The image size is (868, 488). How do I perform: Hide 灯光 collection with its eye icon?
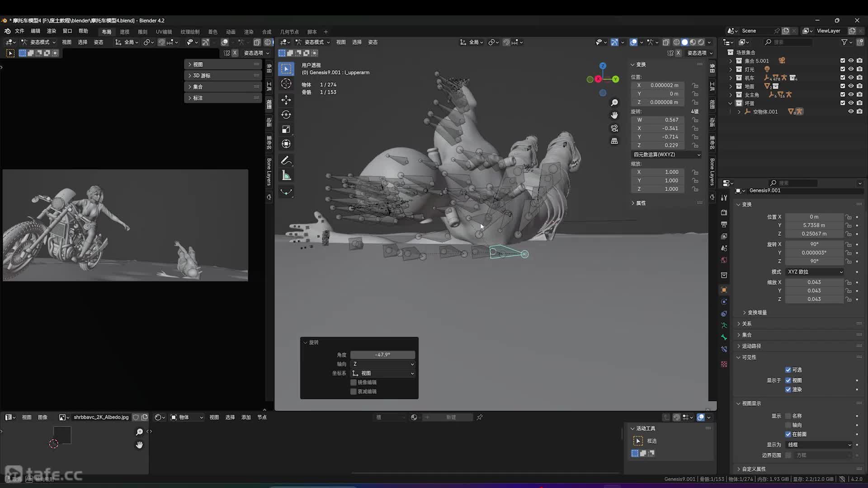click(851, 69)
